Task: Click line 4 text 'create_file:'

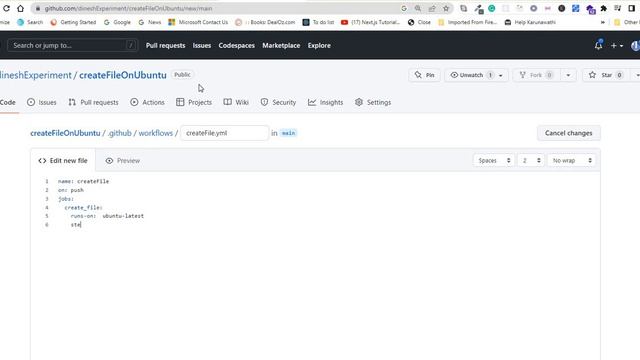Action: (83, 208)
